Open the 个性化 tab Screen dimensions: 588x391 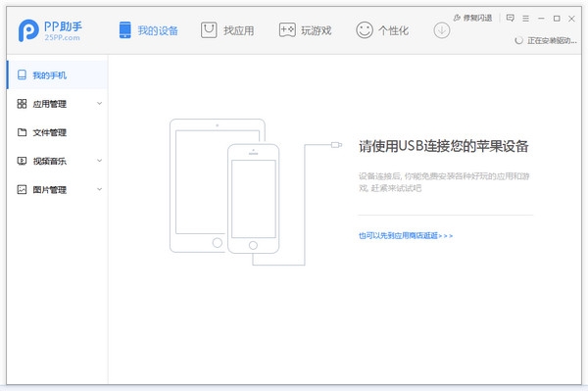pos(382,30)
